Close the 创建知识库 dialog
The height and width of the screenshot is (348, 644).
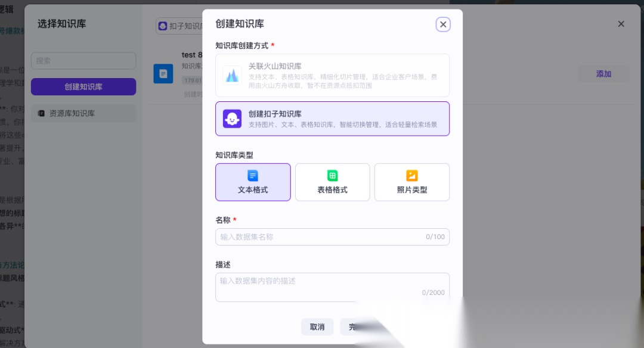click(x=442, y=24)
